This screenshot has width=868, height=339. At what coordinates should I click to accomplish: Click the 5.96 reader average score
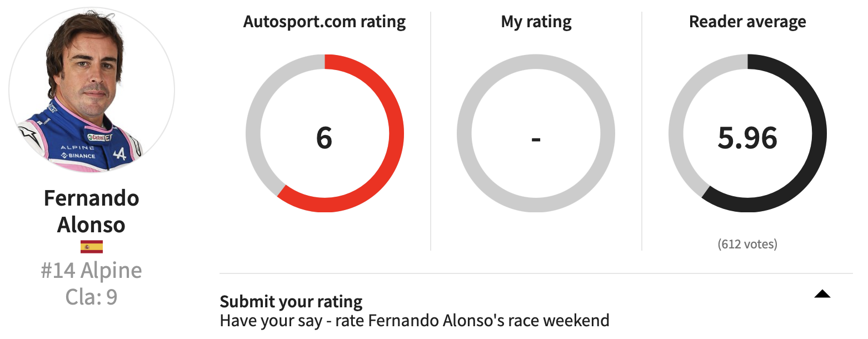click(x=747, y=137)
